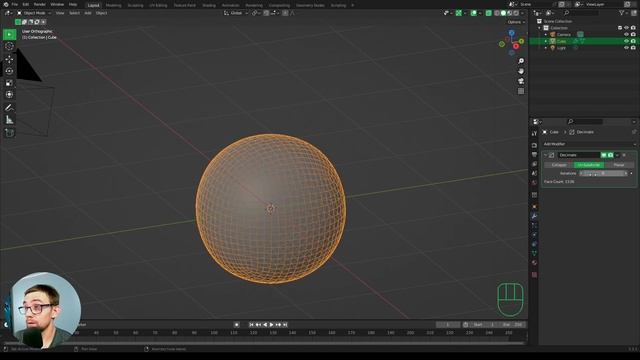Open the View Layer properties tab
Image resolution: width=640 pixels, height=360 pixels.
pyautogui.click(x=534, y=164)
